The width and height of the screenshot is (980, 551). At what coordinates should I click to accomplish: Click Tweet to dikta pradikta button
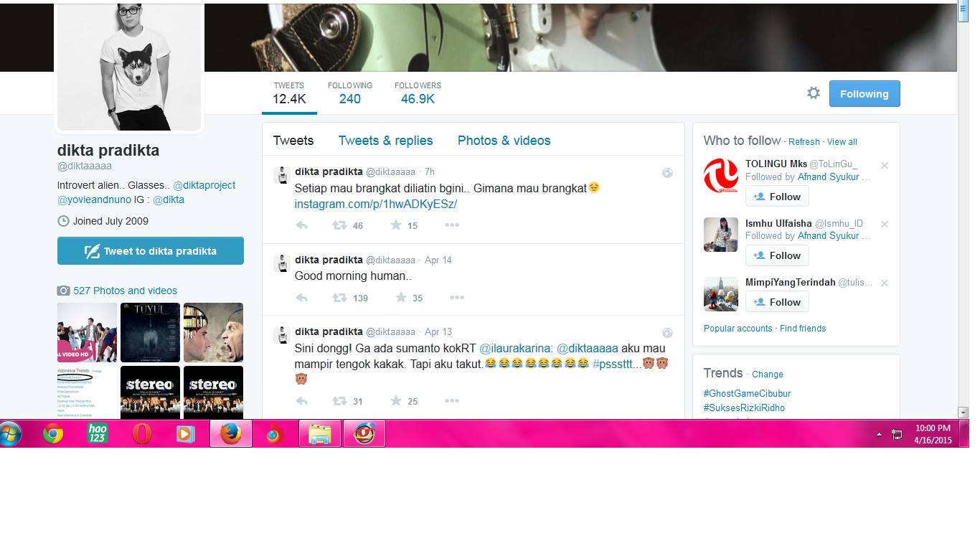pyautogui.click(x=151, y=251)
